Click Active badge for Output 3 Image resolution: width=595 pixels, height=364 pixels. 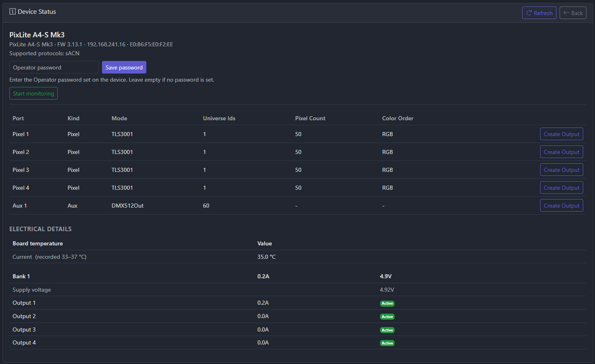pos(387,330)
